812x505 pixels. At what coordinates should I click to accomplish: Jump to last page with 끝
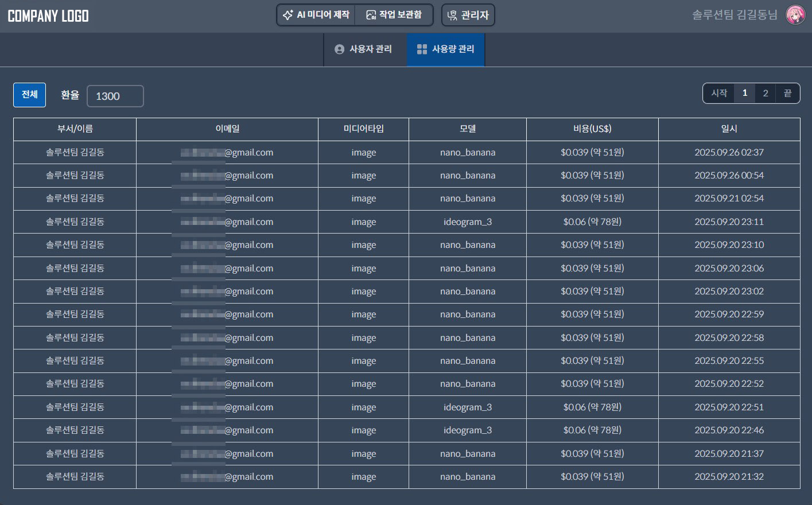pyautogui.click(x=787, y=93)
